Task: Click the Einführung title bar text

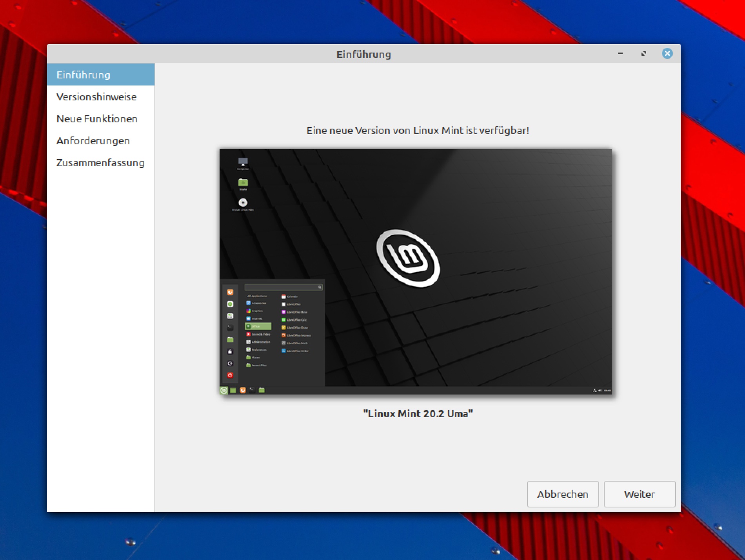Action: pyautogui.click(x=364, y=54)
